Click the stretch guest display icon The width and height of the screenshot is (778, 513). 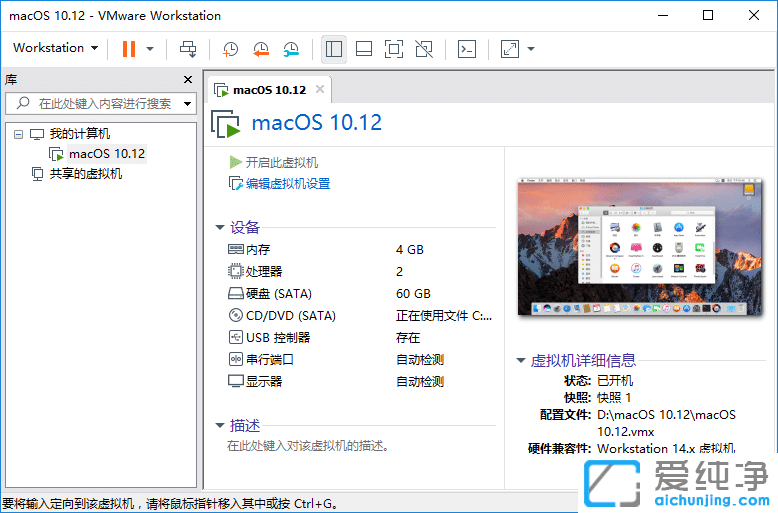[510, 49]
